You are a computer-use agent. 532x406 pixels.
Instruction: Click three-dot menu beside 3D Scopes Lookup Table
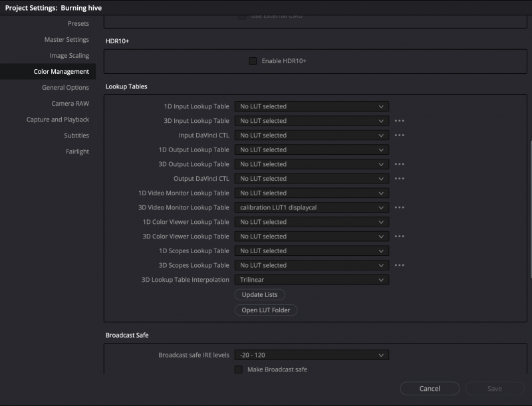(399, 265)
